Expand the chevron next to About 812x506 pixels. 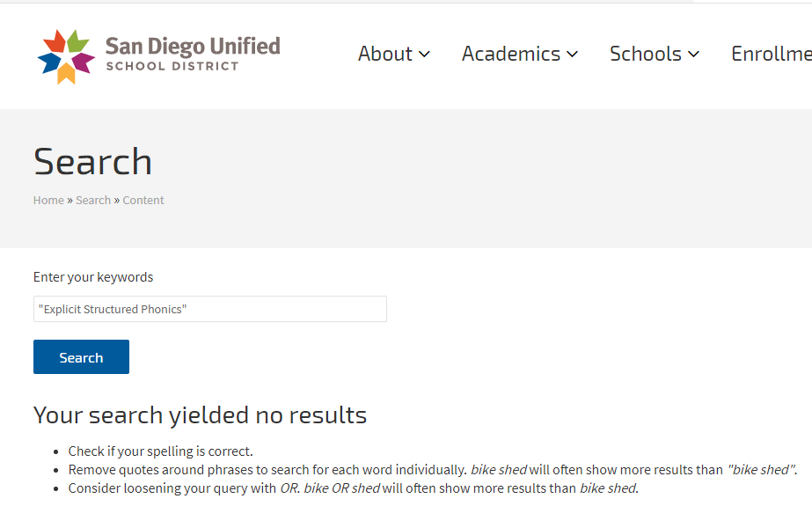tap(425, 55)
